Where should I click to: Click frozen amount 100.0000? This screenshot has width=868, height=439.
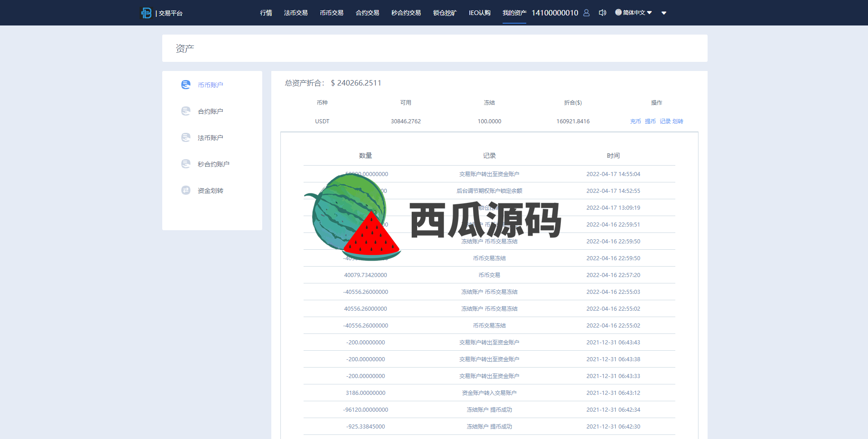[489, 121]
